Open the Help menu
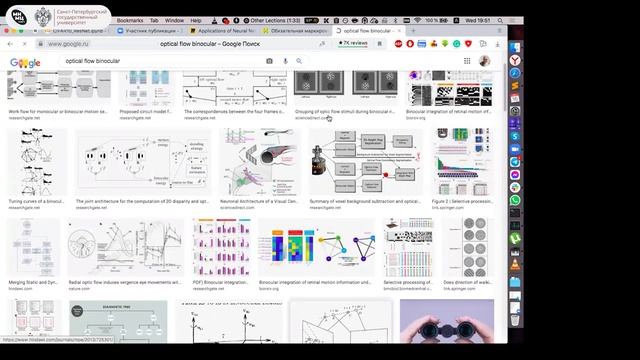Viewport: 640px width, 360px height. tap(196, 20)
